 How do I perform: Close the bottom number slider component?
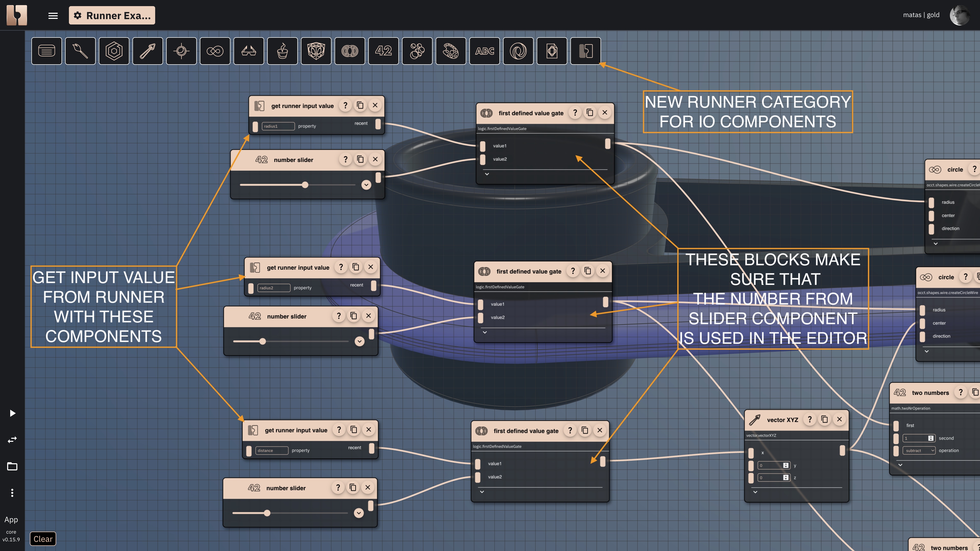[x=367, y=487]
